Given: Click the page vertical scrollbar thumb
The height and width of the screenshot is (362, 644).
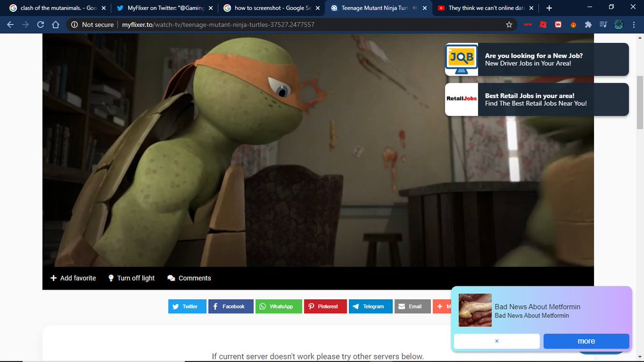Looking at the screenshot, I should coord(639,102).
